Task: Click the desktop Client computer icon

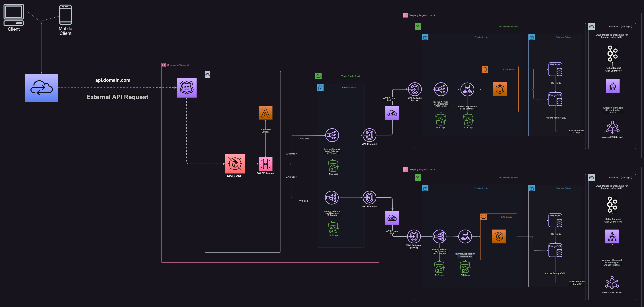Action: point(13,15)
